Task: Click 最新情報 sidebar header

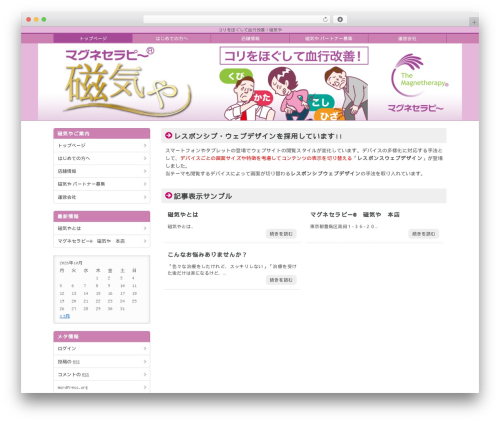Action: (x=102, y=216)
